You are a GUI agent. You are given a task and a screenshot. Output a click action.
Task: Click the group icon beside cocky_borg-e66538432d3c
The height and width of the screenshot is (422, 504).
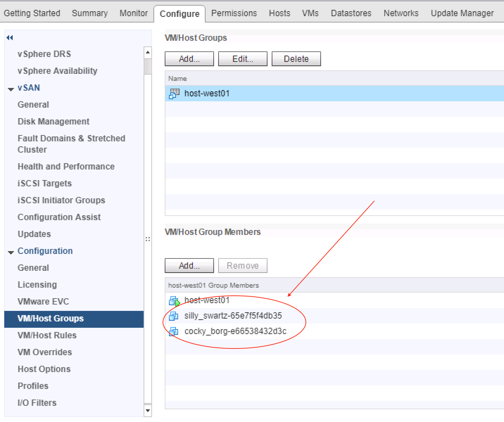pos(174,331)
